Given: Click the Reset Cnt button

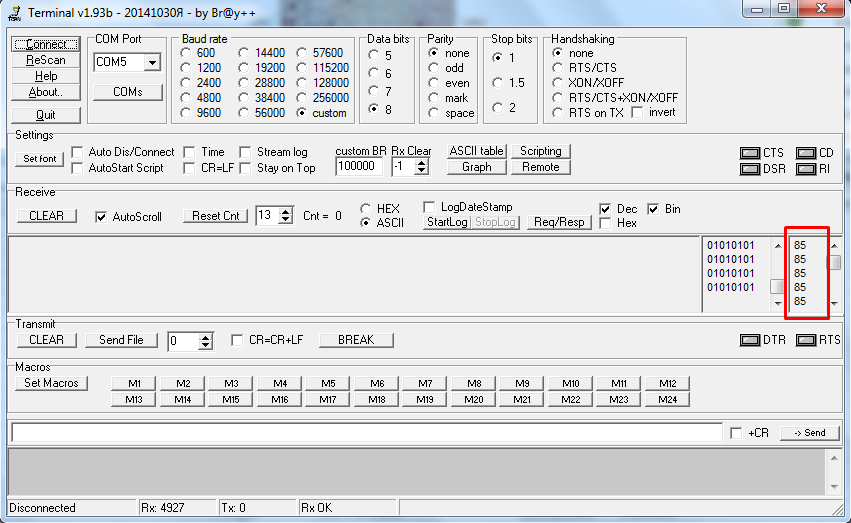Looking at the screenshot, I should [x=215, y=216].
